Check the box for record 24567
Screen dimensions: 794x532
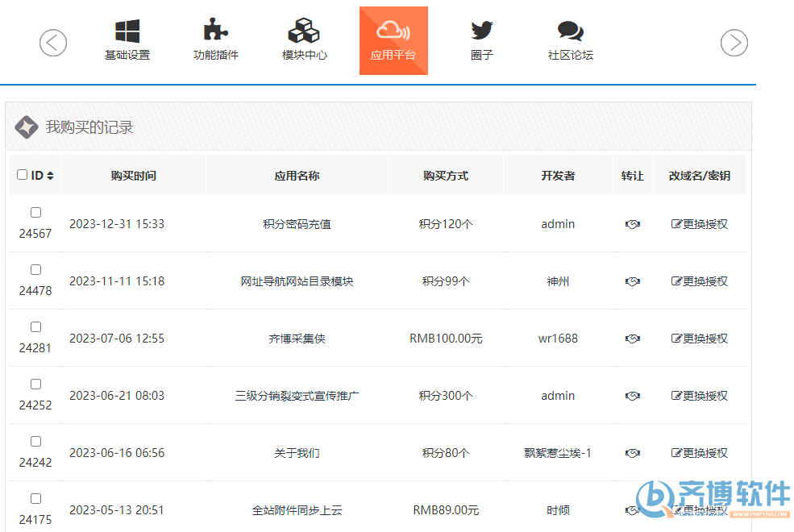(x=35, y=213)
